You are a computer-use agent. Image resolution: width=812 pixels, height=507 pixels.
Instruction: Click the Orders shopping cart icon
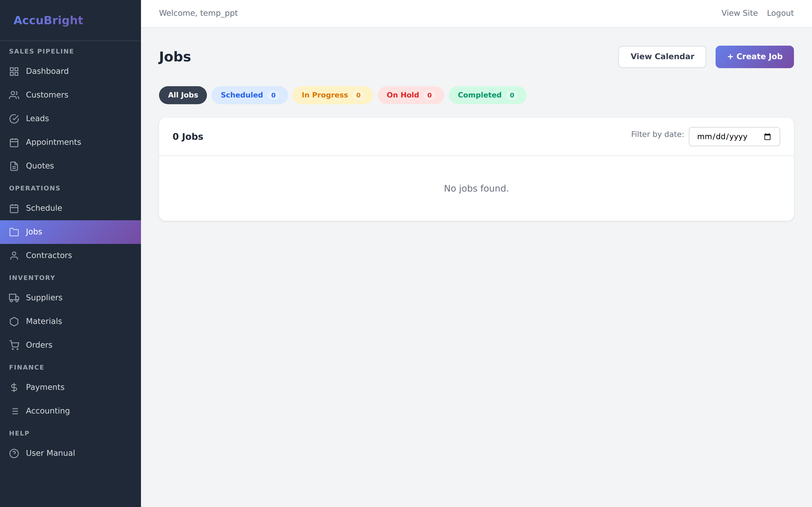point(14,345)
